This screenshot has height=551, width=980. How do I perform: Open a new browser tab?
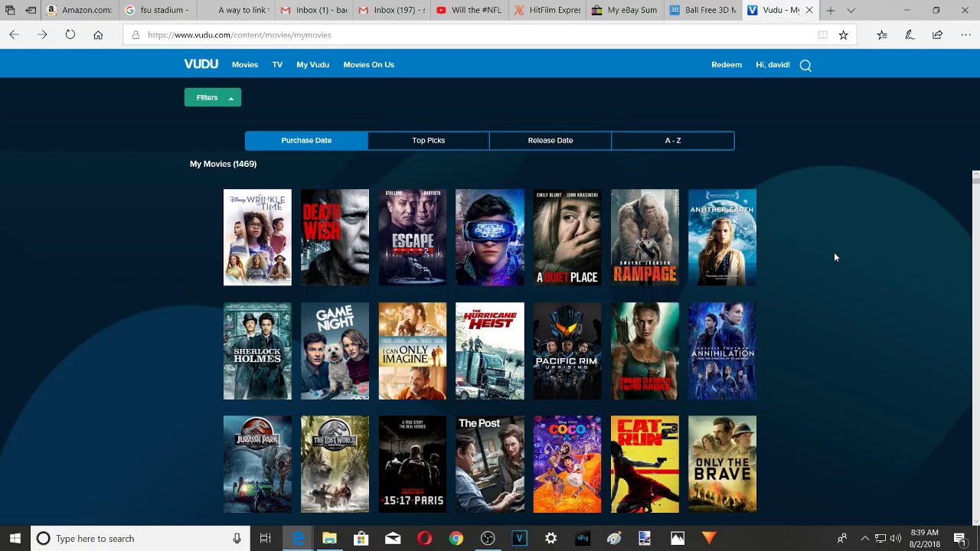coord(830,10)
